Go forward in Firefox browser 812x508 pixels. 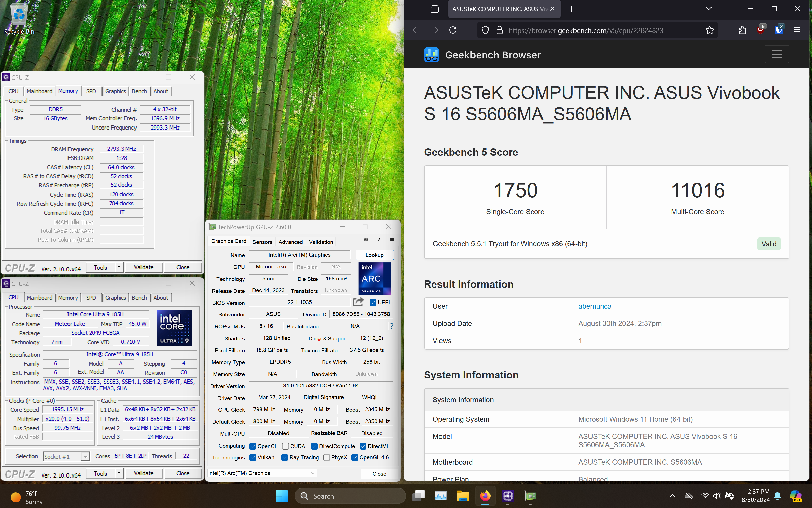[x=434, y=30]
